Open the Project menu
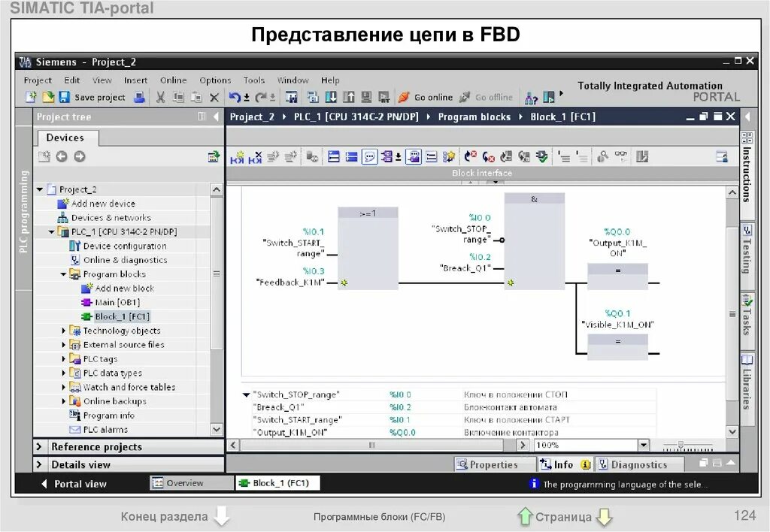Viewport: 770px width, 532px height. (x=38, y=80)
